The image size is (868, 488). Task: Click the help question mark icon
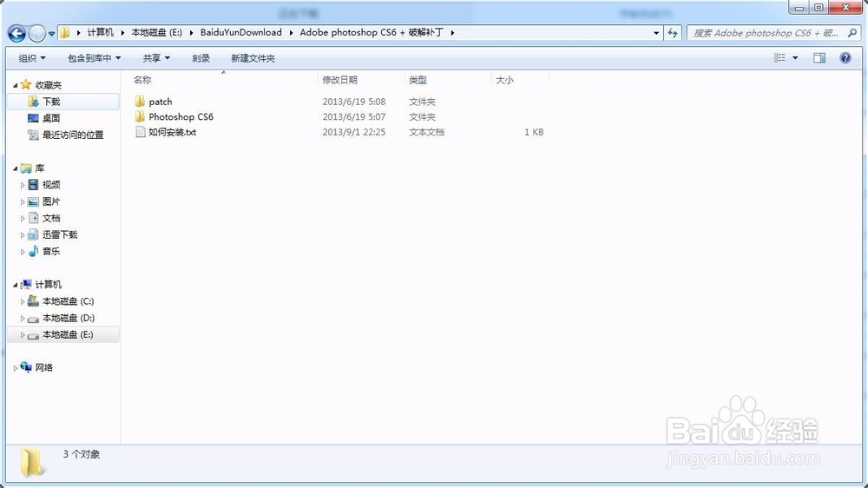845,57
